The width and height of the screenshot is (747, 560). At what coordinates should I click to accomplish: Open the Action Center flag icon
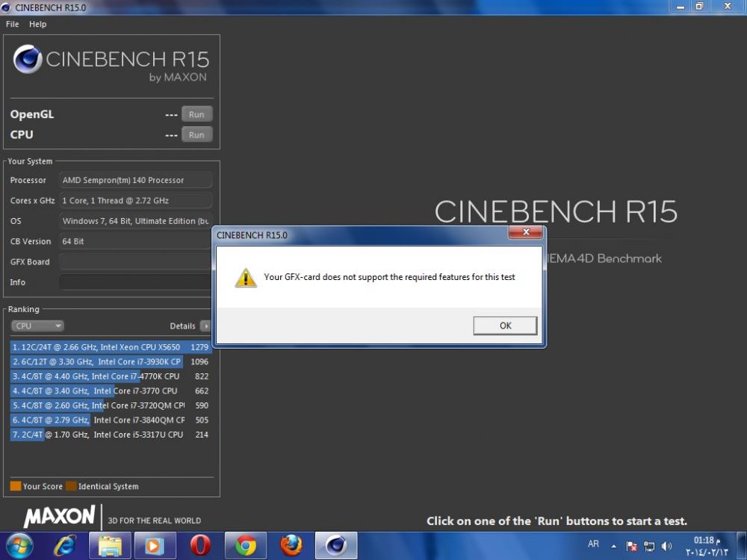(x=632, y=547)
